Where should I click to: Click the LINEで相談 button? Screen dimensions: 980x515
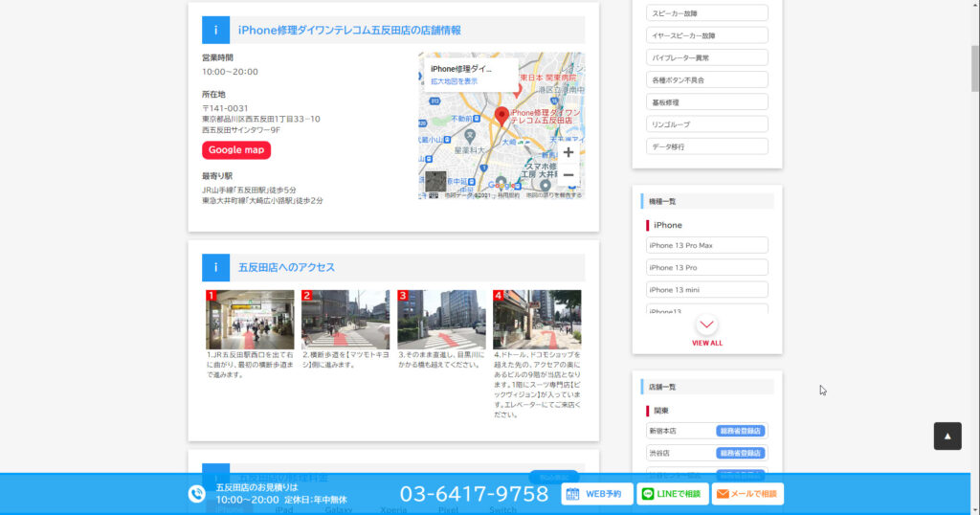tap(673, 494)
